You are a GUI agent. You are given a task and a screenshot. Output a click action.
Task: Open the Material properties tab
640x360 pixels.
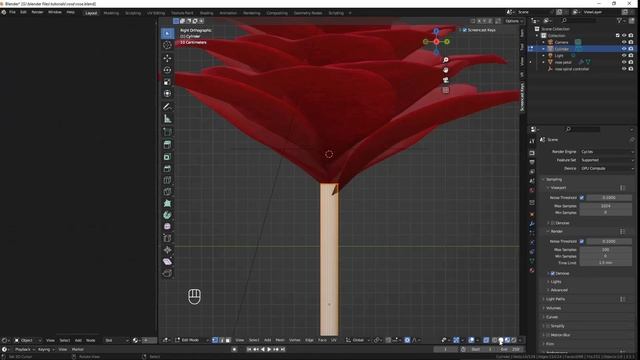tap(532, 270)
